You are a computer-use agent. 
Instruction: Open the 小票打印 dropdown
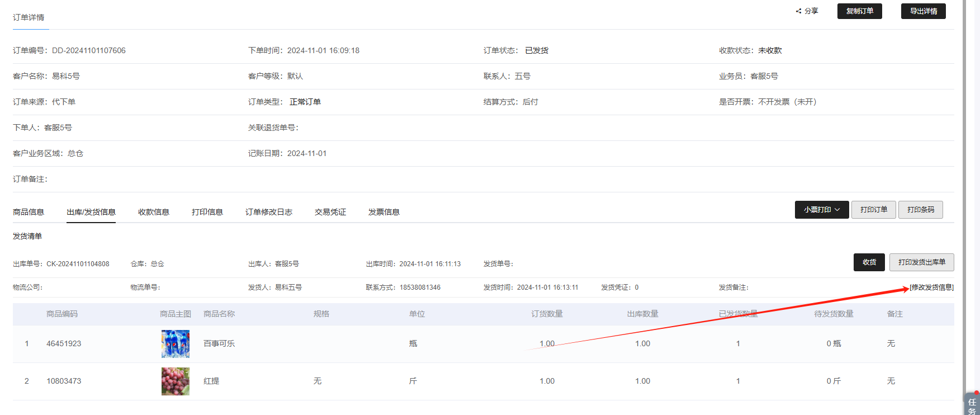coord(821,210)
